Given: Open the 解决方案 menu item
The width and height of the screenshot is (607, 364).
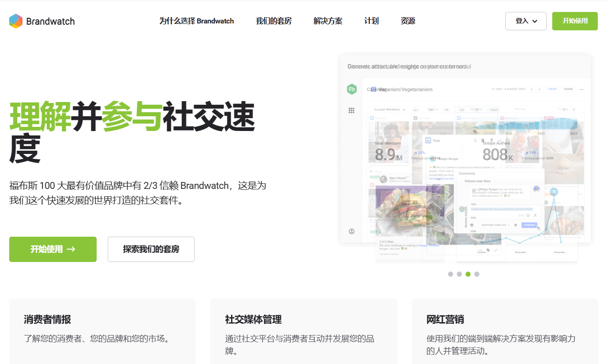Looking at the screenshot, I should [328, 21].
